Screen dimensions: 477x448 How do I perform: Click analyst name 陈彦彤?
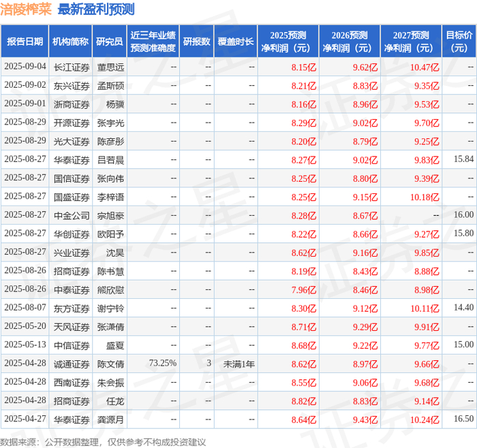pos(110,142)
